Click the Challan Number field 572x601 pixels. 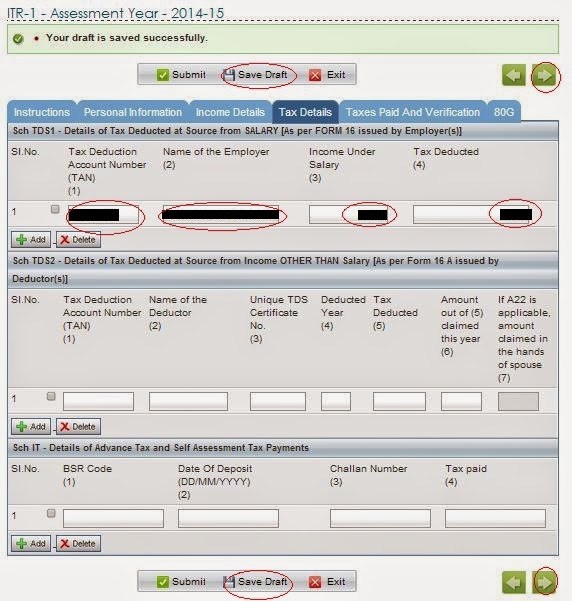[380, 518]
